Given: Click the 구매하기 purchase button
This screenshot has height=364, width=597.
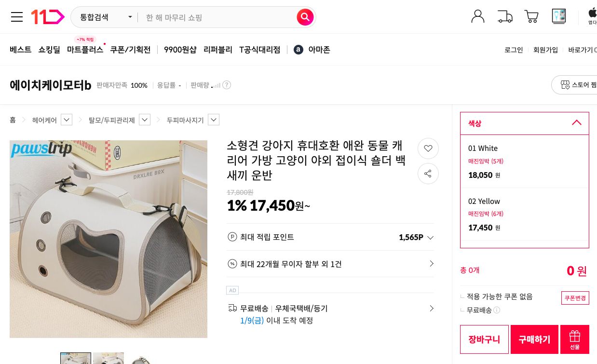Looking at the screenshot, I should [534, 339].
